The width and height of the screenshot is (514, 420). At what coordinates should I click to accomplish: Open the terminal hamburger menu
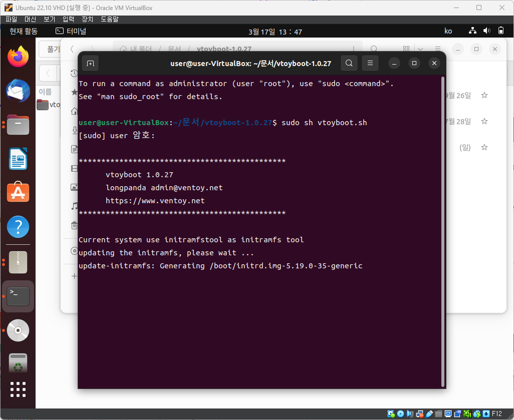pyautogui.click(x=370, y=63)
